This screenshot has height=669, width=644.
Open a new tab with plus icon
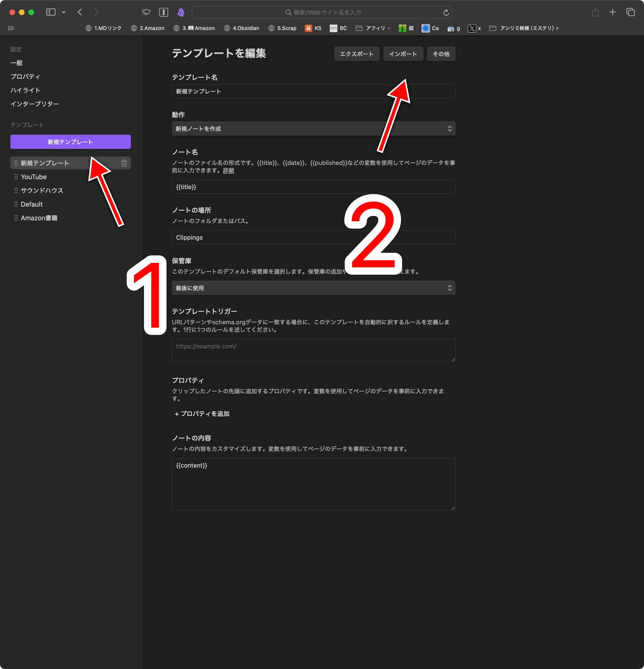point(613,12)
